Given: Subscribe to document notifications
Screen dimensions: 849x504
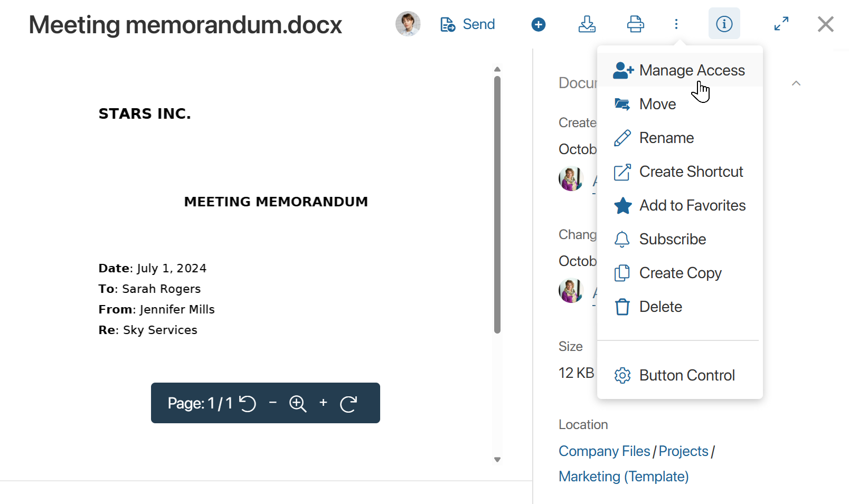Looking at the screenshot, I should [x=672, y=239].
